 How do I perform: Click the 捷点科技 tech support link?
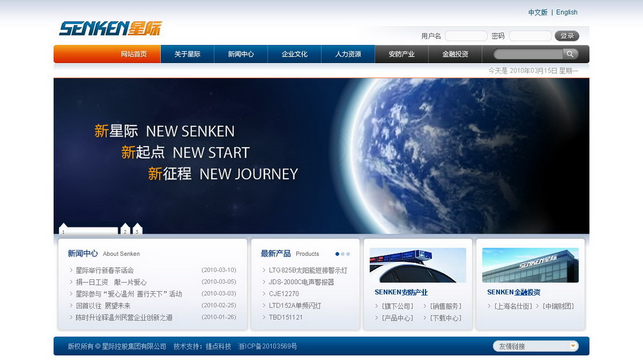click(x=218, y=346)
